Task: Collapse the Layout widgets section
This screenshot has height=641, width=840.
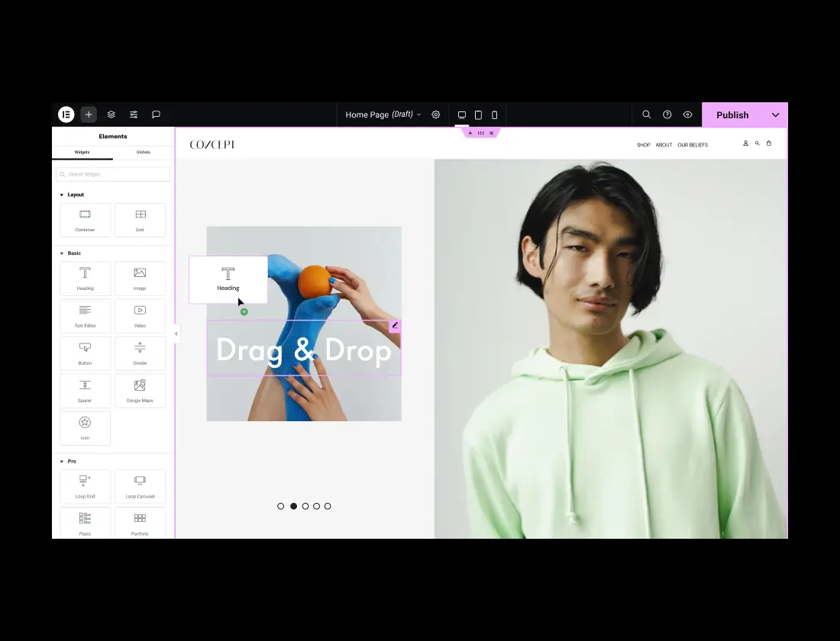Action: (x=62, y=195)
